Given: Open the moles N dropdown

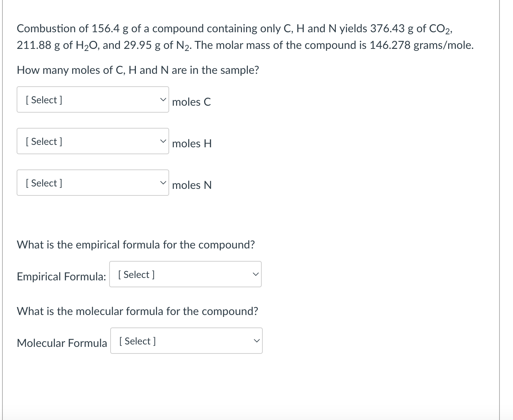Looking at the screenshot, I should [92, 183].
